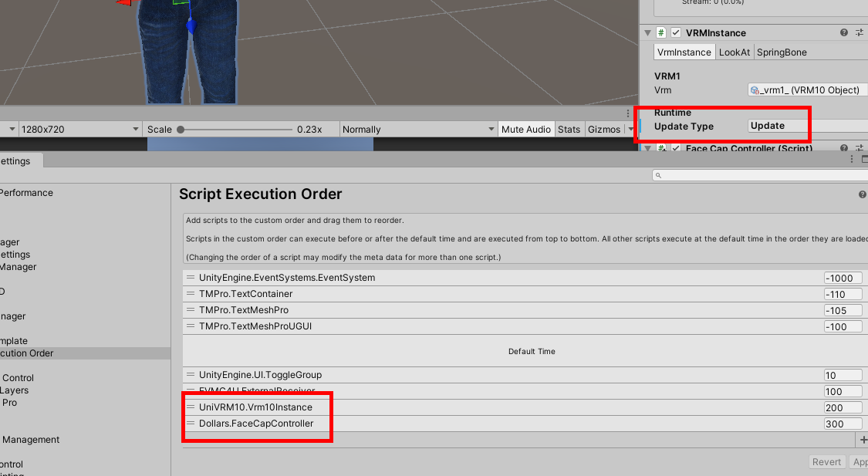Switch to the LookAt tab

[x=734, y=52]
